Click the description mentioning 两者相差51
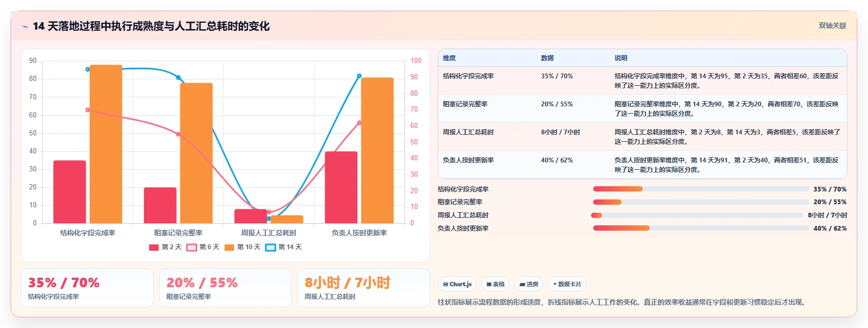This screenshot has height=328, width=868. 726,165
